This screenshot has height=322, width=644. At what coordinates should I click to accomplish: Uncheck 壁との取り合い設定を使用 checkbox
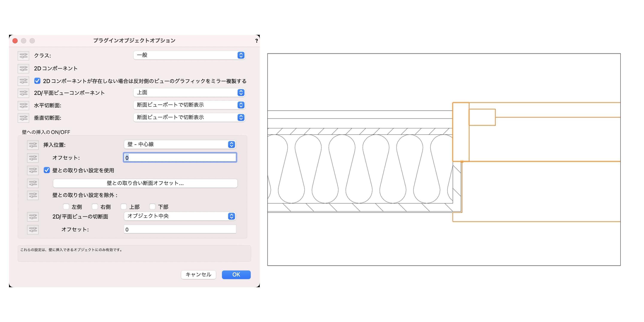47,170
